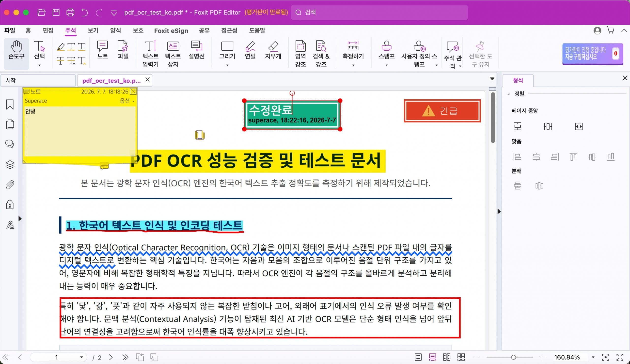Open the Foxit eSign tab
The height and width of the screenshot is (364, 630).
(x=171, y=30)
